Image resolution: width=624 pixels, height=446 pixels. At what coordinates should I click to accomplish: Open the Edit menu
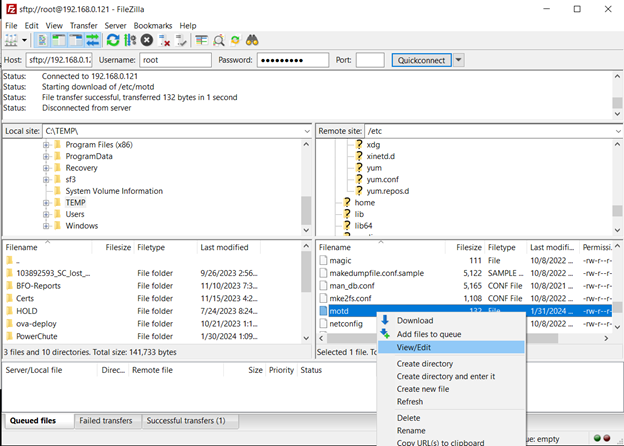pos(31,25)
